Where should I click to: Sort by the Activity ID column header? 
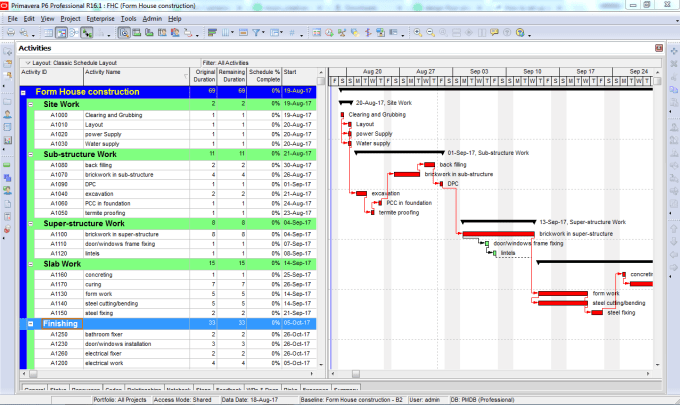[52, 76]
